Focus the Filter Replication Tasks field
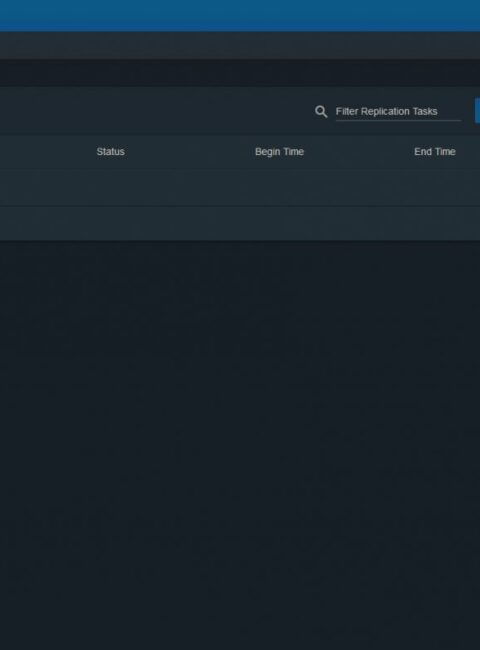The image size is (480, 650). tap(398, 112)
